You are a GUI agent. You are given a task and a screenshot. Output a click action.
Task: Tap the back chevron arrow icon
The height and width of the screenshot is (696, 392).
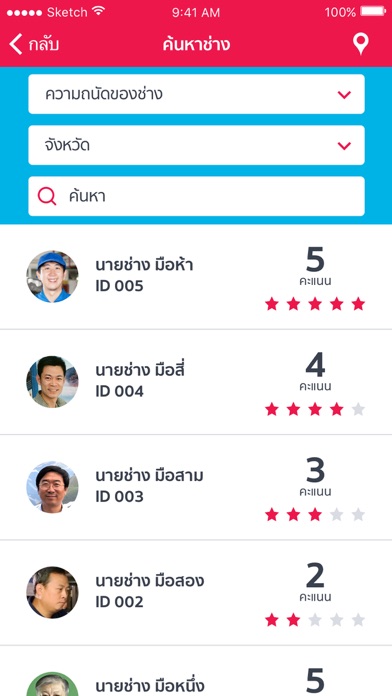[16, 44]
